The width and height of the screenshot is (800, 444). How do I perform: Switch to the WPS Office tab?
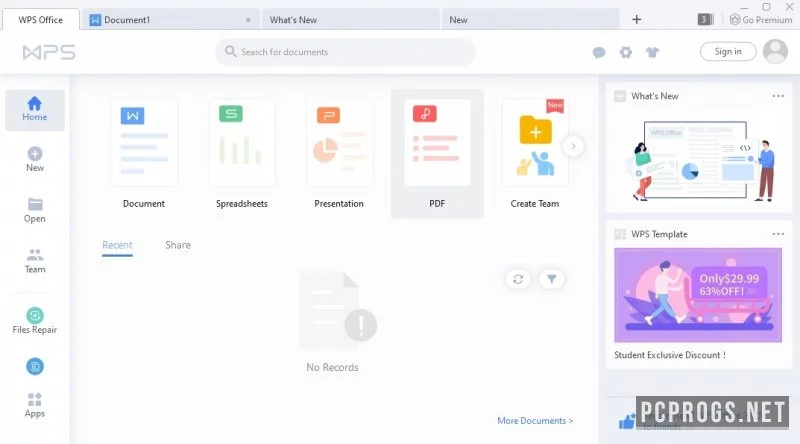(41, 20)
